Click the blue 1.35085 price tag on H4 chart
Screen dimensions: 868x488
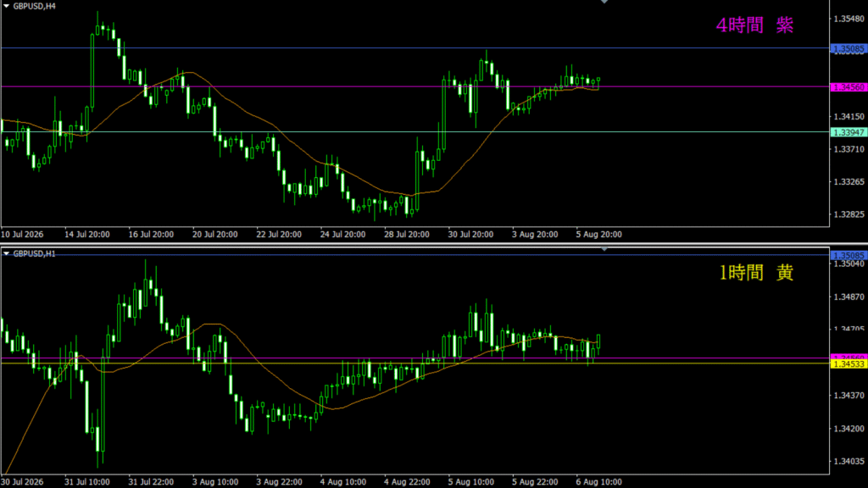(849, 48)
